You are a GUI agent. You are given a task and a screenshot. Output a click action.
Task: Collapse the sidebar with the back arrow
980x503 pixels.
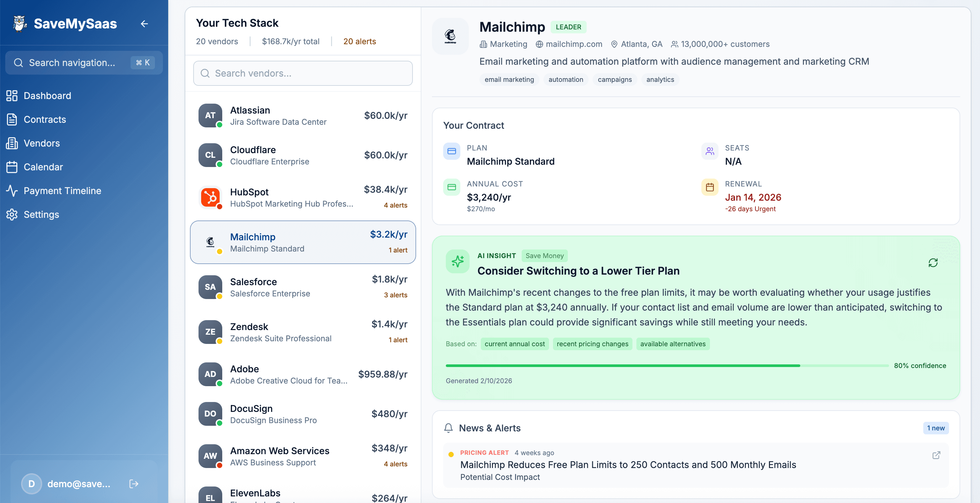(144, 24)
